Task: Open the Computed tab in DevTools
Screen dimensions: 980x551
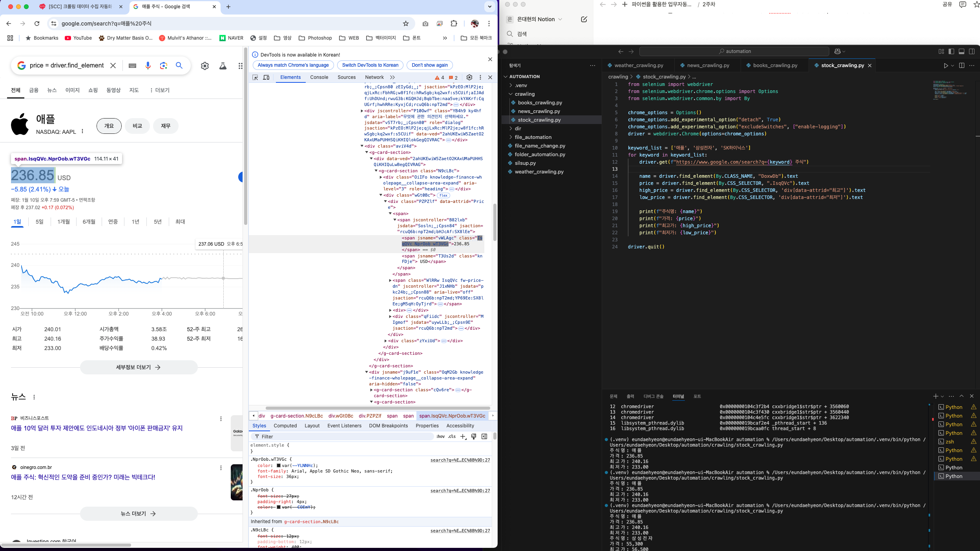Action: (285, 426)
